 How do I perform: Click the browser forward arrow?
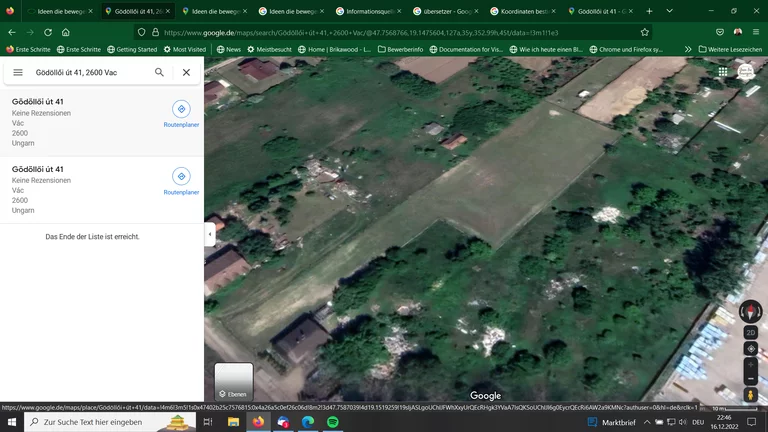pyautogui.click(x=30, y=32)
